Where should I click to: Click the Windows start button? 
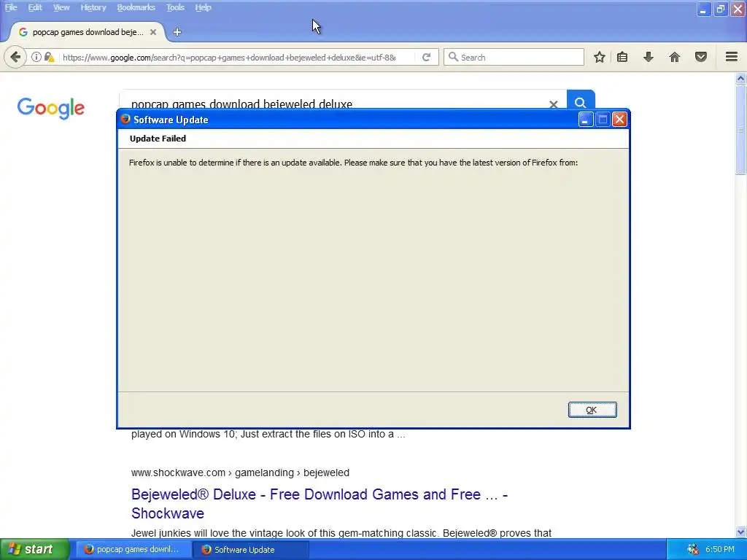pyautogui.click(x=35, y=550)
